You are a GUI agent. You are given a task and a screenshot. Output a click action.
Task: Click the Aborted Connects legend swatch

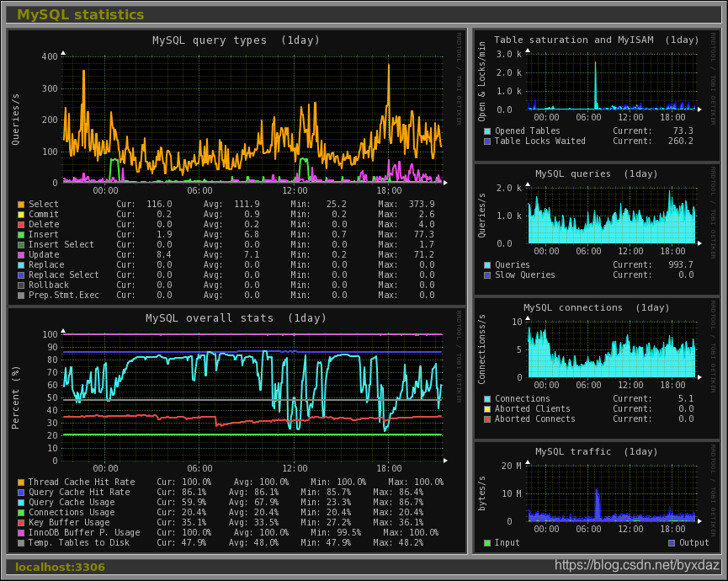[487, 419]
